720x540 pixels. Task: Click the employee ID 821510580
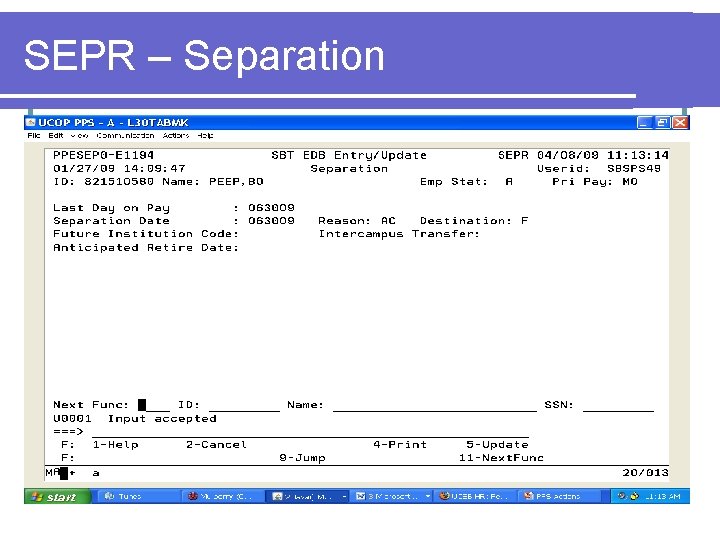click(119, 181)
